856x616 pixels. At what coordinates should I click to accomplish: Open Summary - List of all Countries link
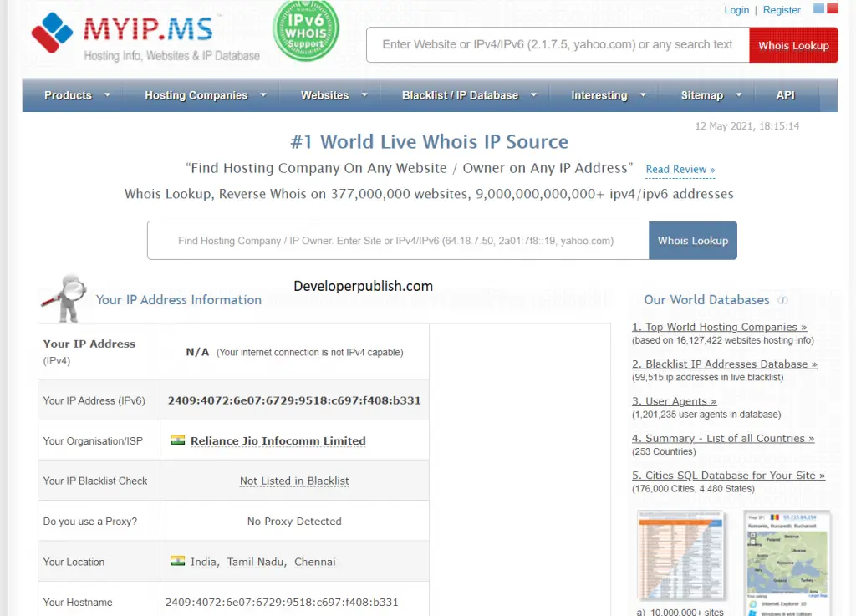point(723,438)
